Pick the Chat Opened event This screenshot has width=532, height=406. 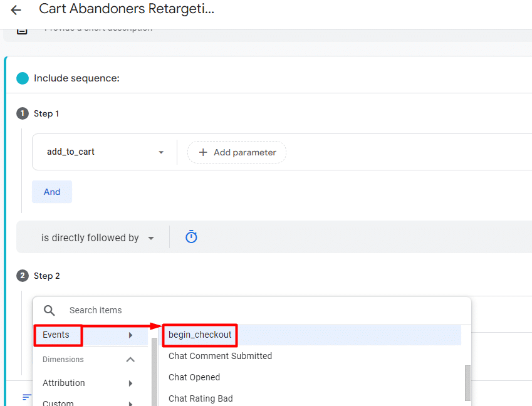pos(194,377)
